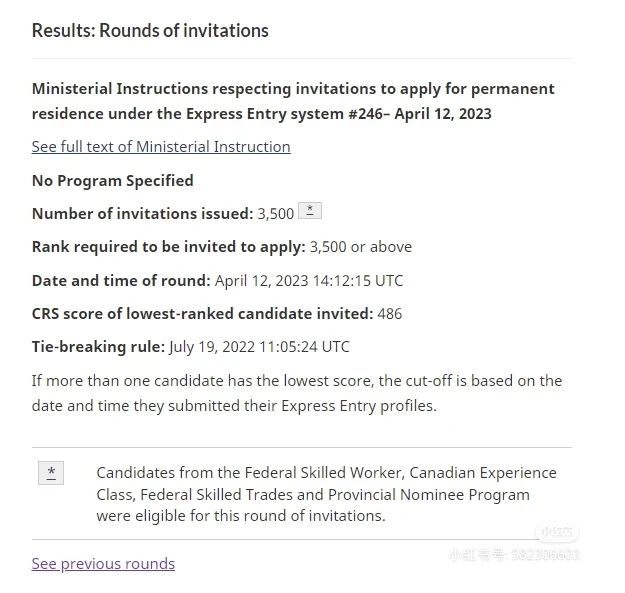Viewport: 625px width, 593px height.
Task: Open See full text of Ministerial Instruction
Action: click(x=161, y=147)
